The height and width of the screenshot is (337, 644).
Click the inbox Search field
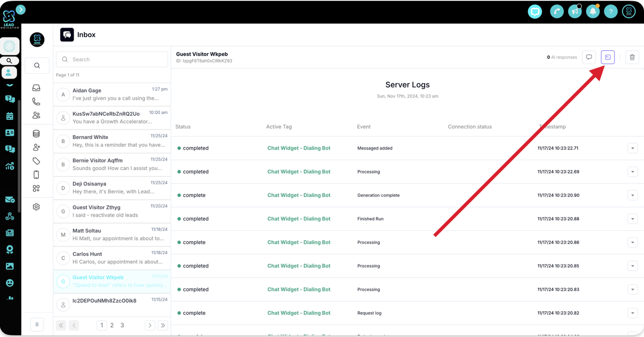coord(112,59)
